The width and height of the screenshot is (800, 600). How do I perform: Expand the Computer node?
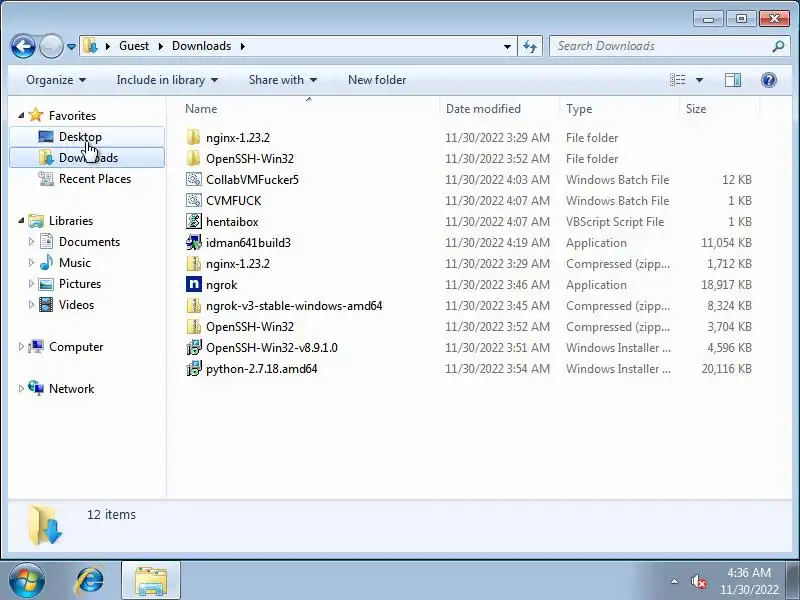[x=21, y=346]
